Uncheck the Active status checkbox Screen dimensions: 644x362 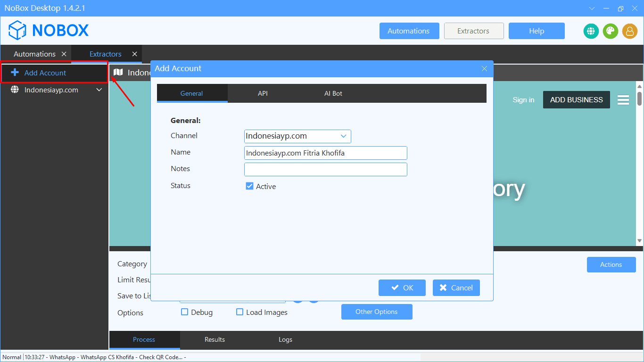(249, 186)
